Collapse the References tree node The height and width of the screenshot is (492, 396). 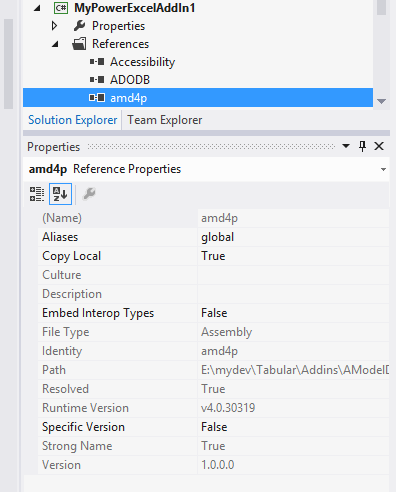[55, 44]
